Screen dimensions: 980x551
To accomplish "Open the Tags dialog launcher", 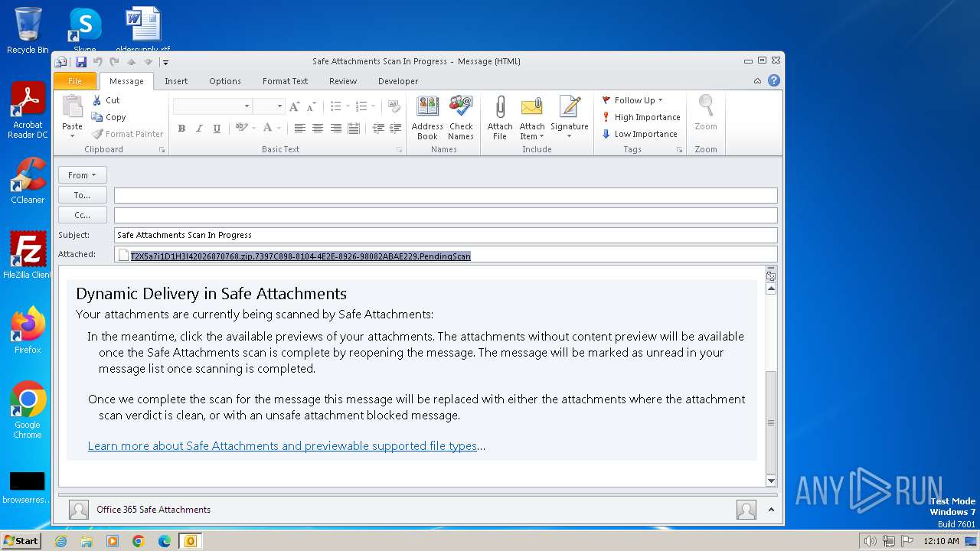I will pos(679,150).
